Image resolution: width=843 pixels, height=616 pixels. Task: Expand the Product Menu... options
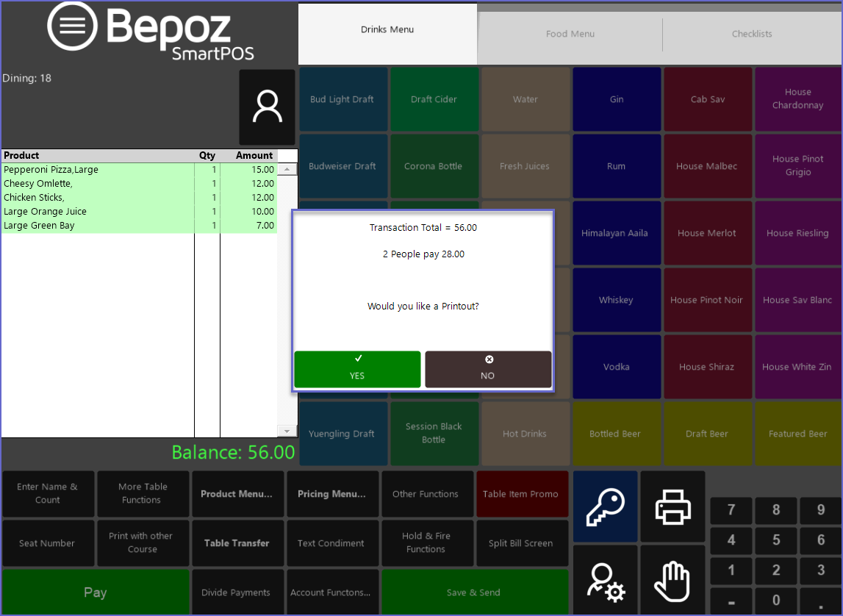click(237, 494)
